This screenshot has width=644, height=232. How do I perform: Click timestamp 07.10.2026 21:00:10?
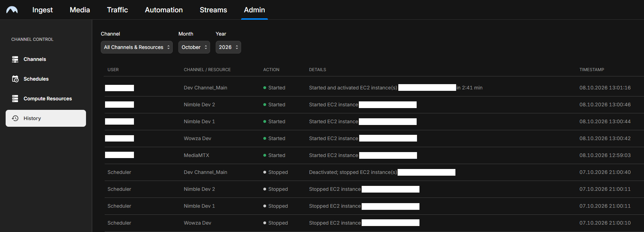tap(605, 223)
